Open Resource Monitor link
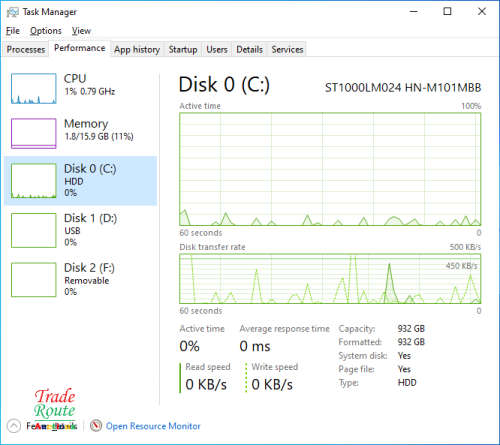Viewport: 500px width, 445px height. pyautogui.click(x=153, y=426)
